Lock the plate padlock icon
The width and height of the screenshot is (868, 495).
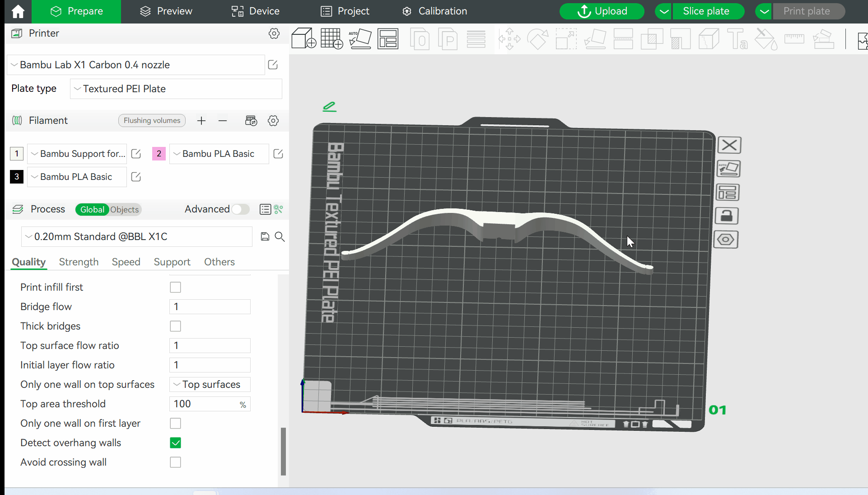(x=727, y=216)
